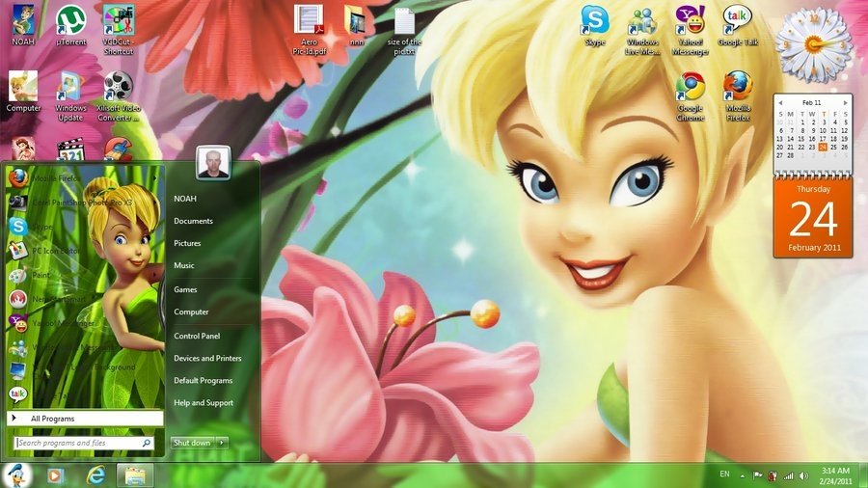The image size is (868, 488).
Task: Open Mozilla Firefox in the Start menu list
Action: click(83, 178)
